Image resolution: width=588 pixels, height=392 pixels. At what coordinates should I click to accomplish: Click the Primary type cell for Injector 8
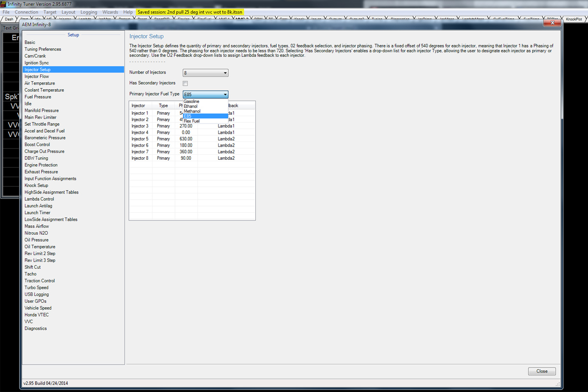point(163,158)
